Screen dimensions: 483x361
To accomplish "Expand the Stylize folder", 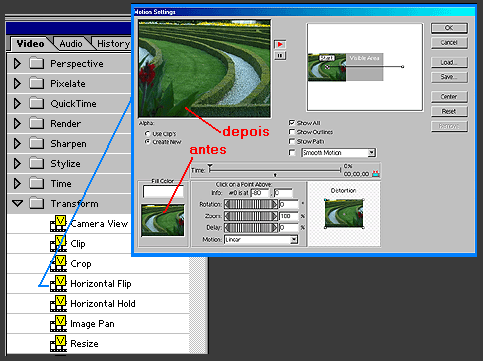I will point(17,164).
